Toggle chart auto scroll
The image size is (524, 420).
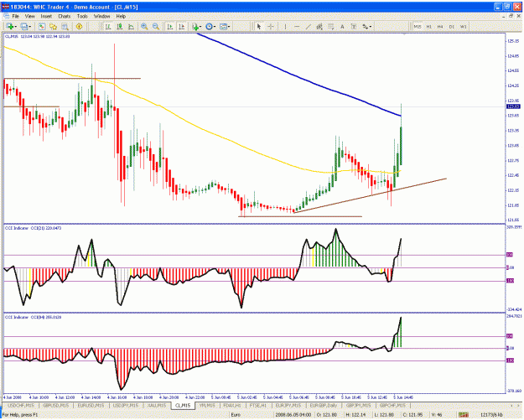(x=170, y=26)
